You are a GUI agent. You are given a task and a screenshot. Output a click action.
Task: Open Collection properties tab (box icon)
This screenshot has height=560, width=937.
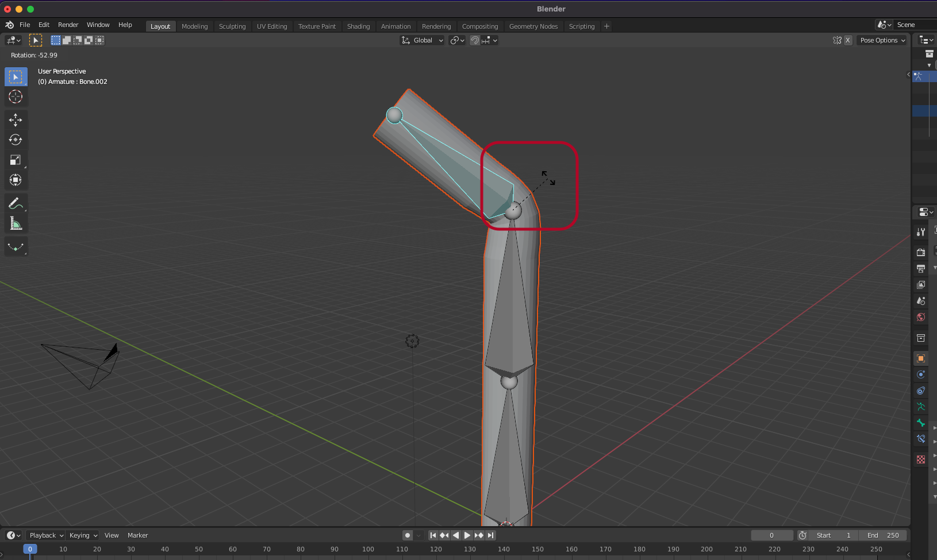921,338
